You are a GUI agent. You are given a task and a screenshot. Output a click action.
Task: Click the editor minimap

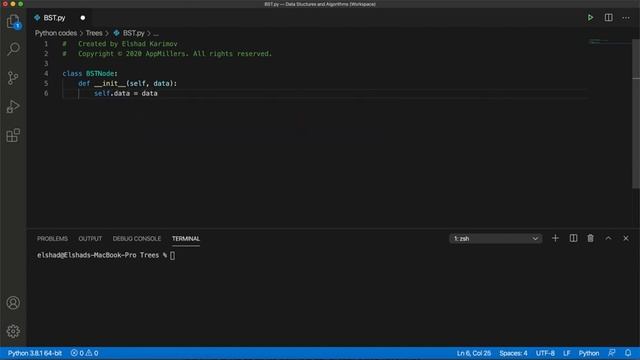coord(610,42)
